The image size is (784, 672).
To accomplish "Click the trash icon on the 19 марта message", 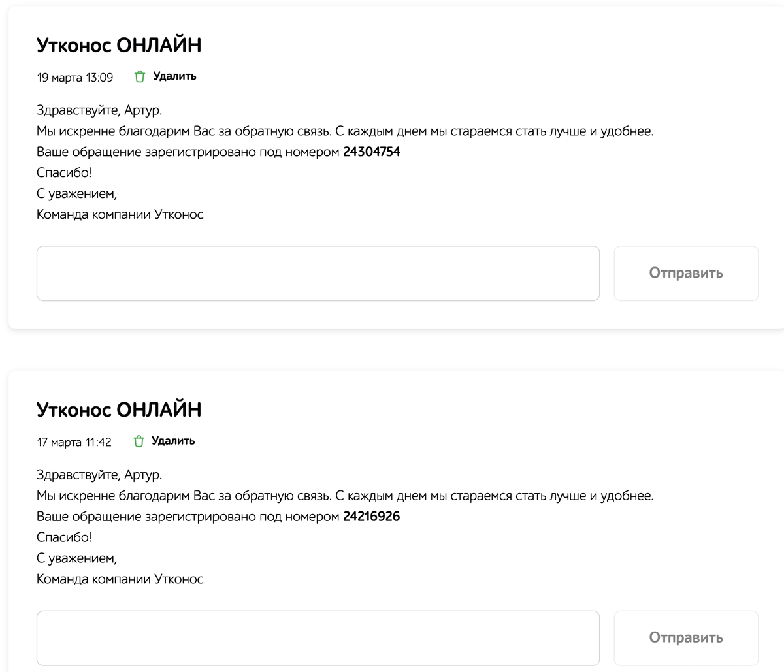I will tap(139, 77).
